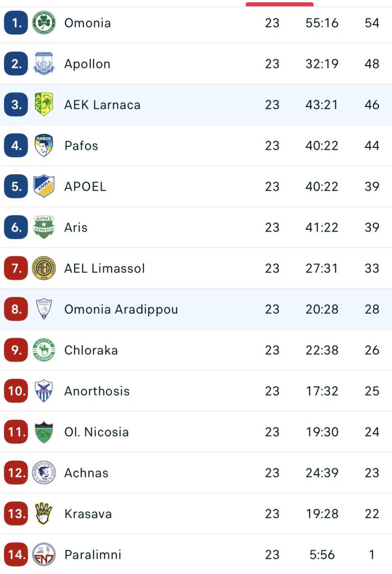Tap the AEK Larnaca yellow-green crest
This screenshot has height=574, width=392.
[44, 105]
